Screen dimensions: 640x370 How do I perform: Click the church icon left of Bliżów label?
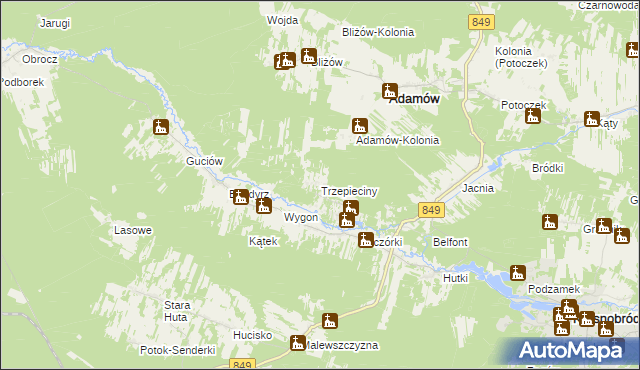pyautogui.click(x=309, y=56)
